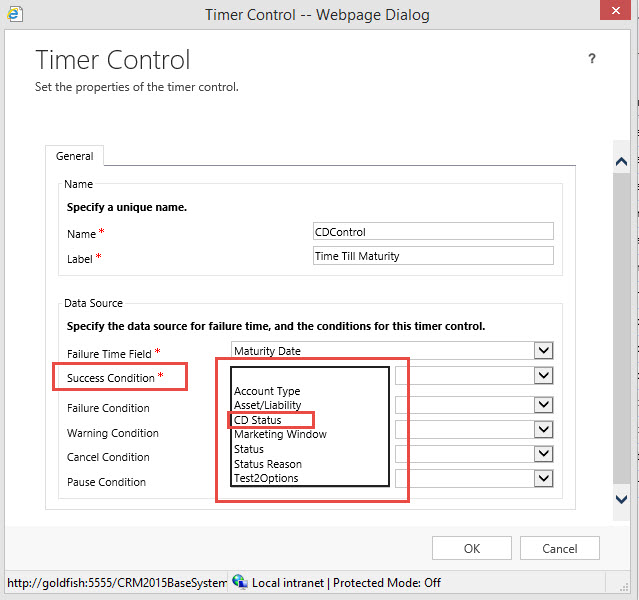Expand the Failure Condition value dropdown
Screen dimensions: 639x600
pyautogui.click(x=543, y=405)
